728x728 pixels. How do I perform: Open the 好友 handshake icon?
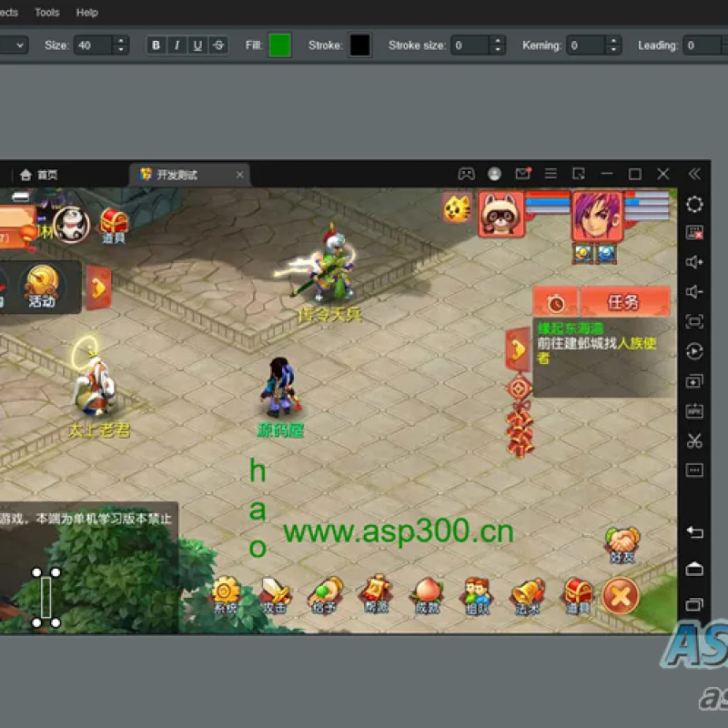pyautogui.click(x=622, y=545)
